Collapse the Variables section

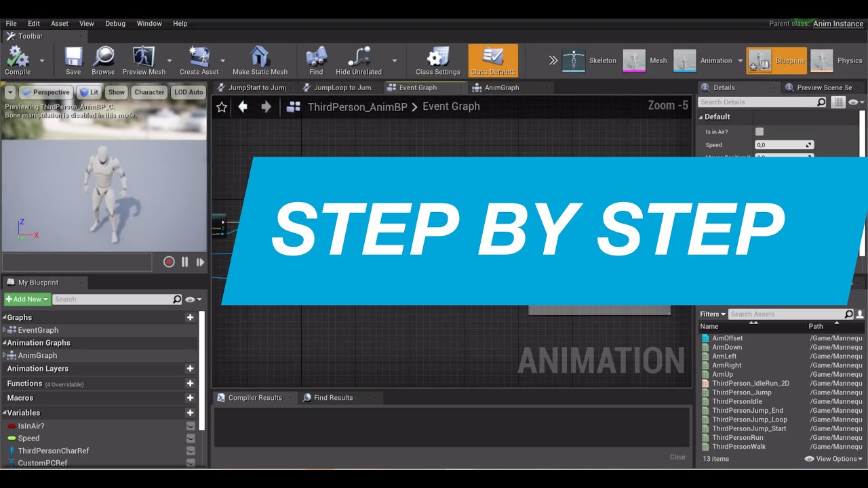4,413
